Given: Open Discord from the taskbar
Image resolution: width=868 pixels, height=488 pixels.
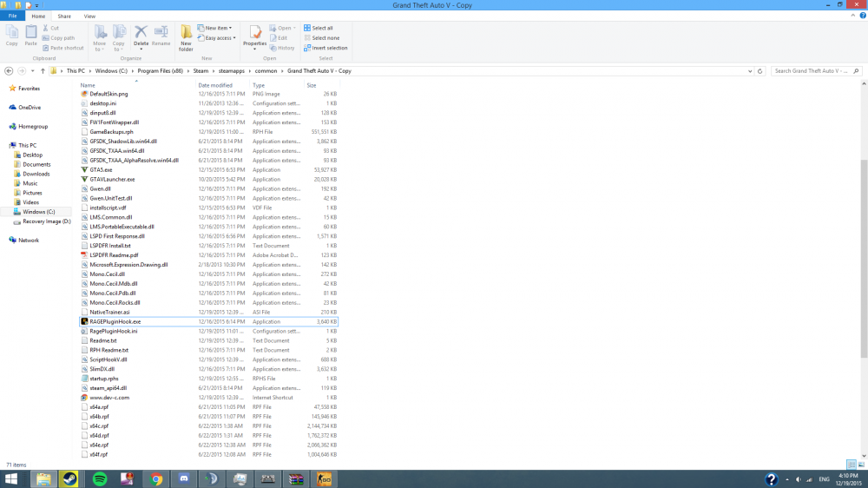Looking at the screenshot, I should click(184, 479).
